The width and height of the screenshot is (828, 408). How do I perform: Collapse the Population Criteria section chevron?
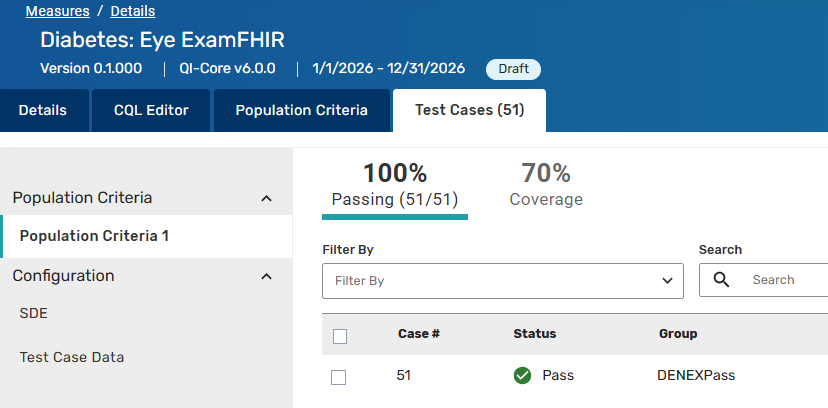(267, 198)
